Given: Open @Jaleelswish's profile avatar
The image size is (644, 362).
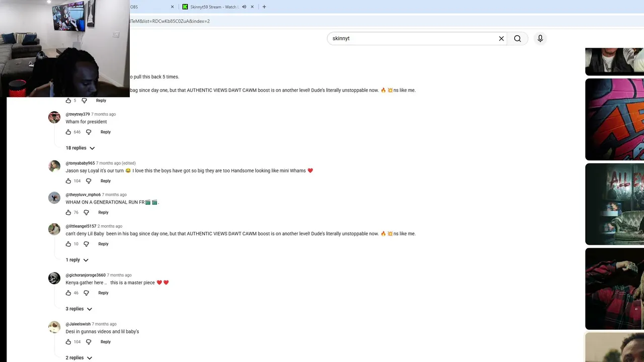Looking at the screenshot, I should (54, 327).
